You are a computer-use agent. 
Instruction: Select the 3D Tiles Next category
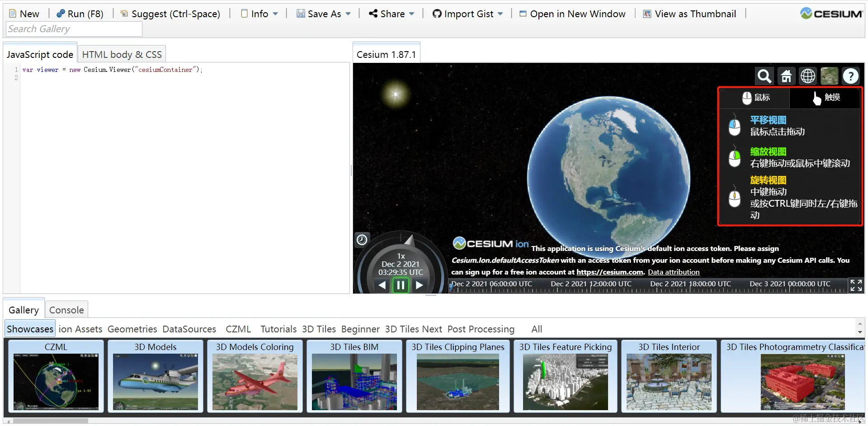[413, 329]
